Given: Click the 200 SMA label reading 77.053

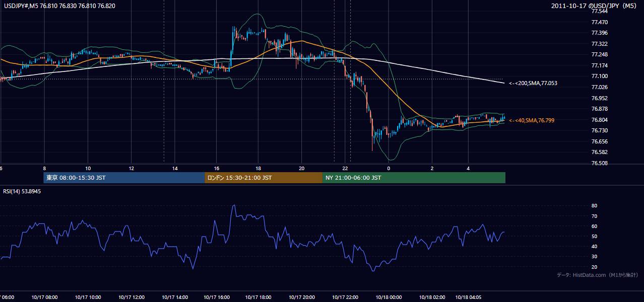Looking at the screenshot, I should [533, 83].
